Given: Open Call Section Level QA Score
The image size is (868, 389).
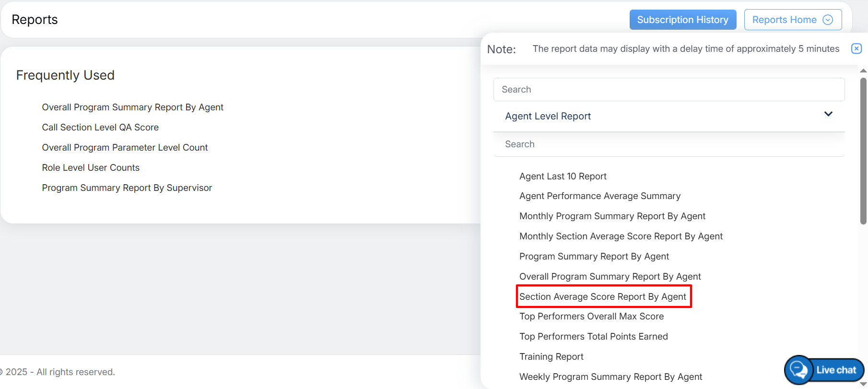Looking at the screenshot, I should coord(100,128).
